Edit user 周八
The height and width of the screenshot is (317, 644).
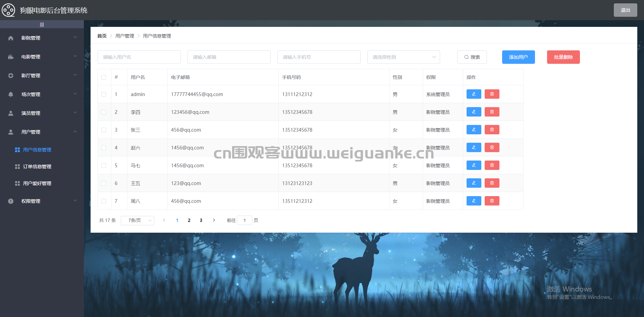pyautogui.click(x=474, y=201)
